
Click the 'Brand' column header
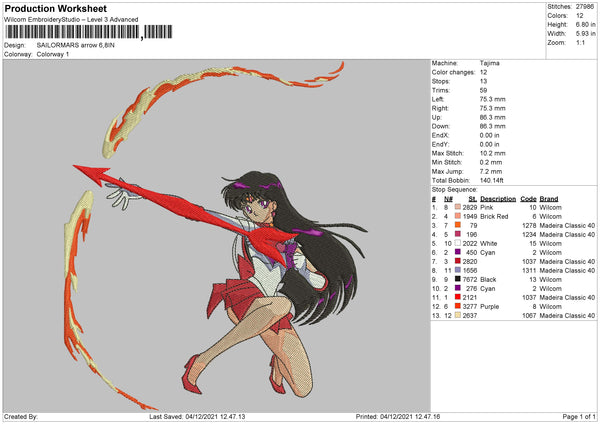[x=549, y=199]
